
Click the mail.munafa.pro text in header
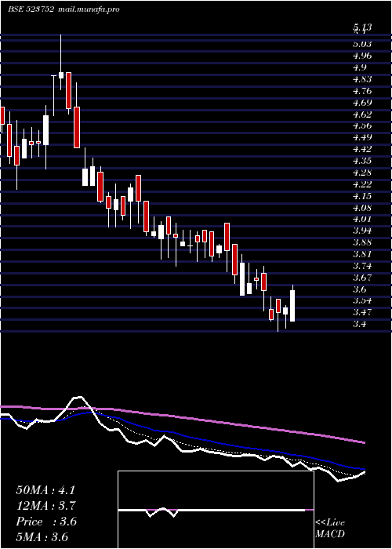(x=89, y=9)
